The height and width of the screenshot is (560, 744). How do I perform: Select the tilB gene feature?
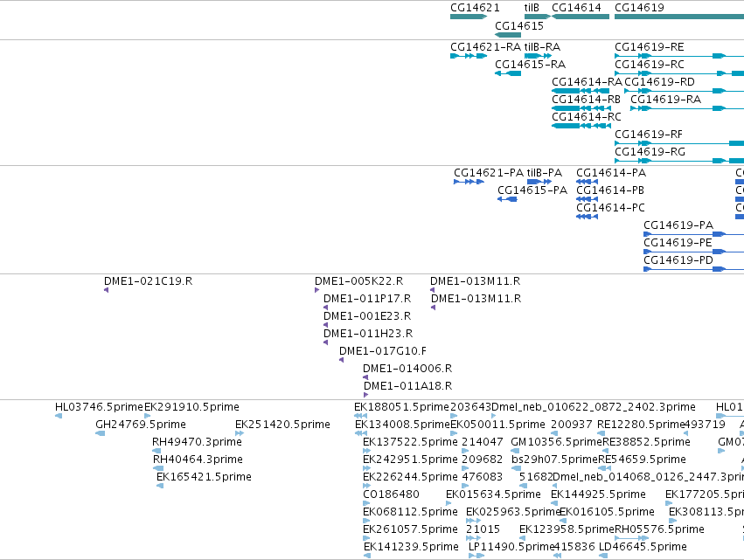pos(537,17)
